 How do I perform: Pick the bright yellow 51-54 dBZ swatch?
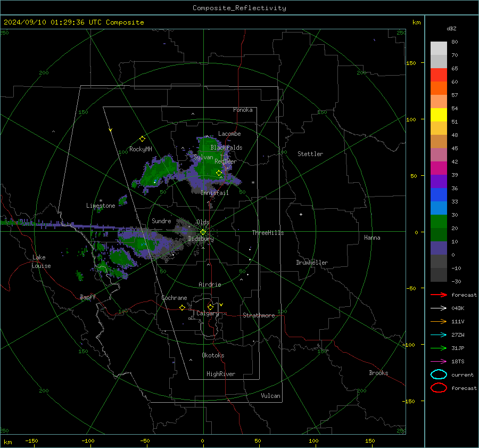(x=439, y=115)
